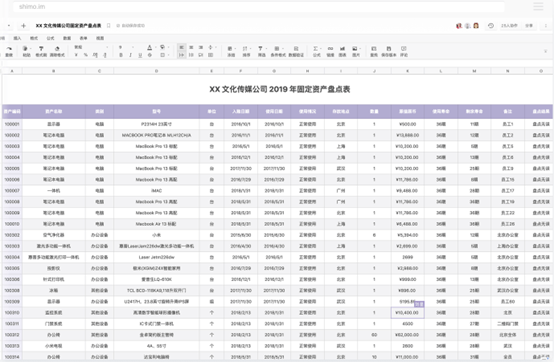
Task: Select cell containing ¥10,400.00
Action: point(407,313)
